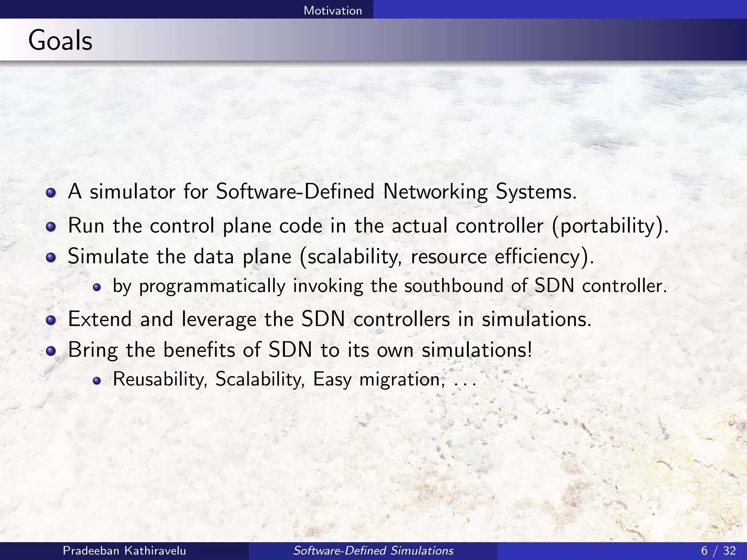Click 'Bring the benefits of SDN' bullet text
Viewport: 747px width, 560px height.
300,350
